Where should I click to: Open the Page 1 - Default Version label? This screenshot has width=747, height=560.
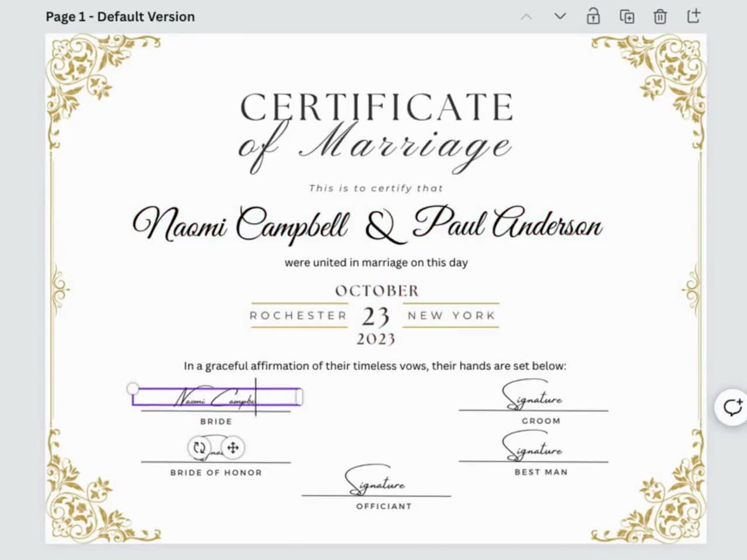[120, 16]
